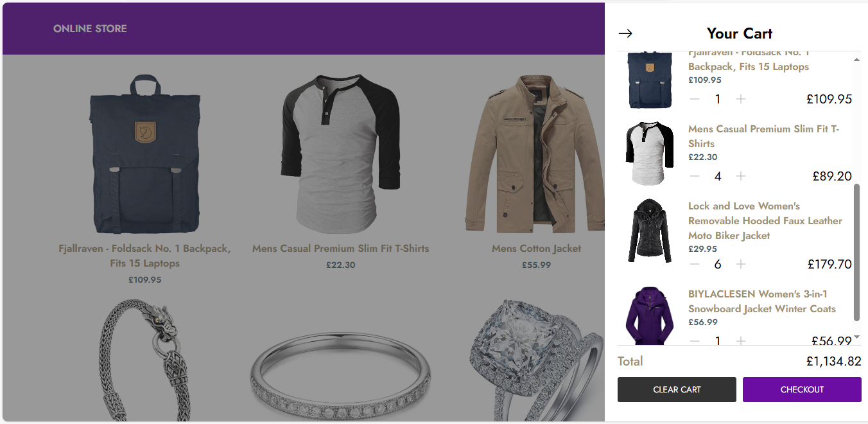Proceed with the Checkout button
This screenshot has height=424, width=868.
click(802, 389)
